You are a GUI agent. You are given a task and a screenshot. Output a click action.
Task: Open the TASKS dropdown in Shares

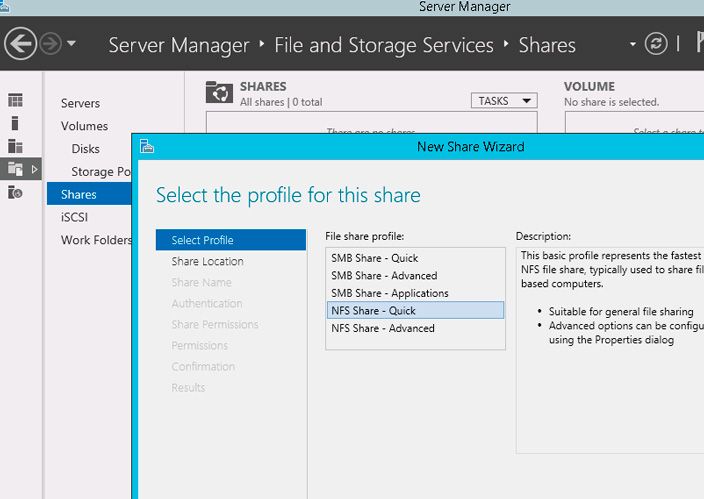[503, 101]
